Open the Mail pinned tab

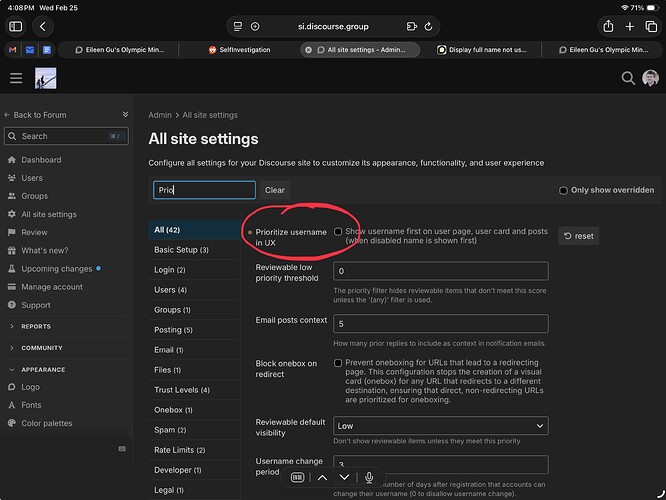pyautogui.click(x=30, y=50)
